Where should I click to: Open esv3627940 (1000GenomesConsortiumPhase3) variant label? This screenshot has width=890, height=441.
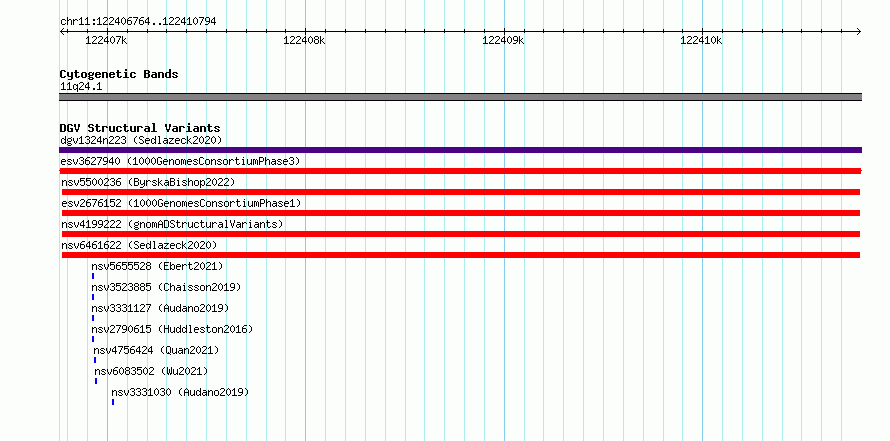point(180,161)
